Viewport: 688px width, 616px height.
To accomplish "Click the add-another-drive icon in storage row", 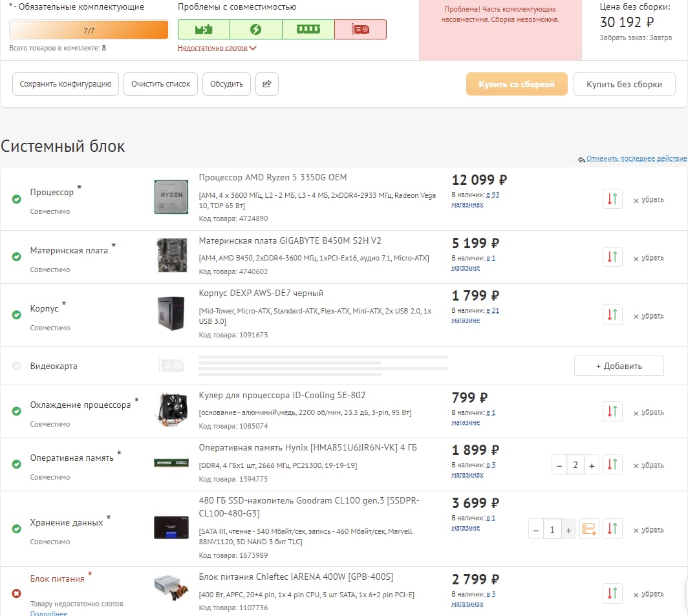I will (588, 529).
